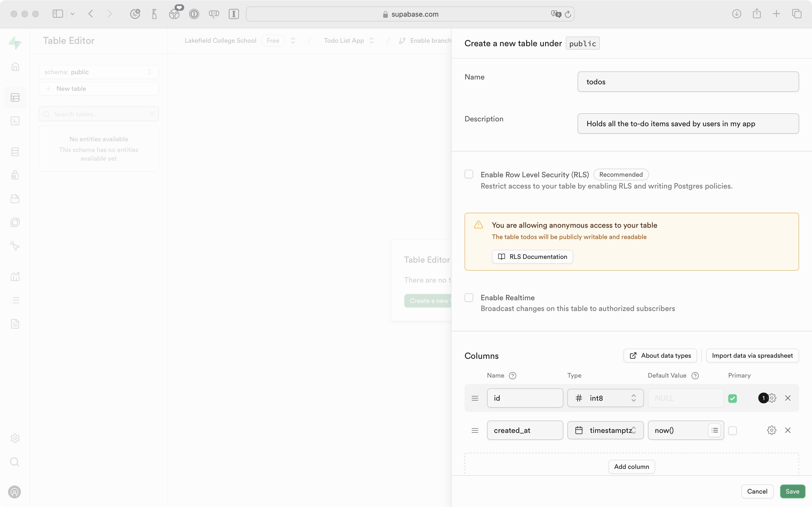Viewport: 812px width, 507px height.
Task: Uncheck the primary key checkbox for id
Action: tap(733, 398)
